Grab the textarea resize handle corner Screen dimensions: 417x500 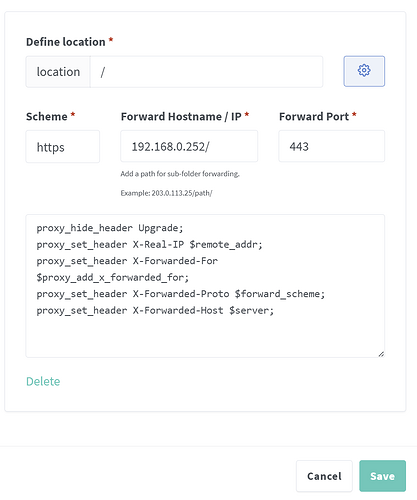pyautogui.click(x=381, y=354)
